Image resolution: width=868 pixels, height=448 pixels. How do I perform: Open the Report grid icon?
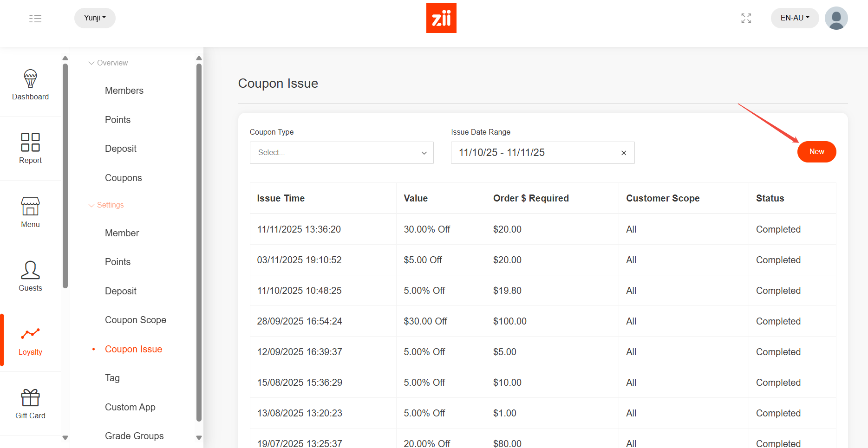pos(30,142)
